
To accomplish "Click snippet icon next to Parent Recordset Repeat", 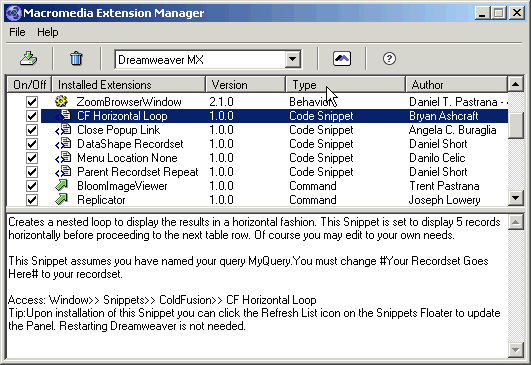I will click(63, 172).
